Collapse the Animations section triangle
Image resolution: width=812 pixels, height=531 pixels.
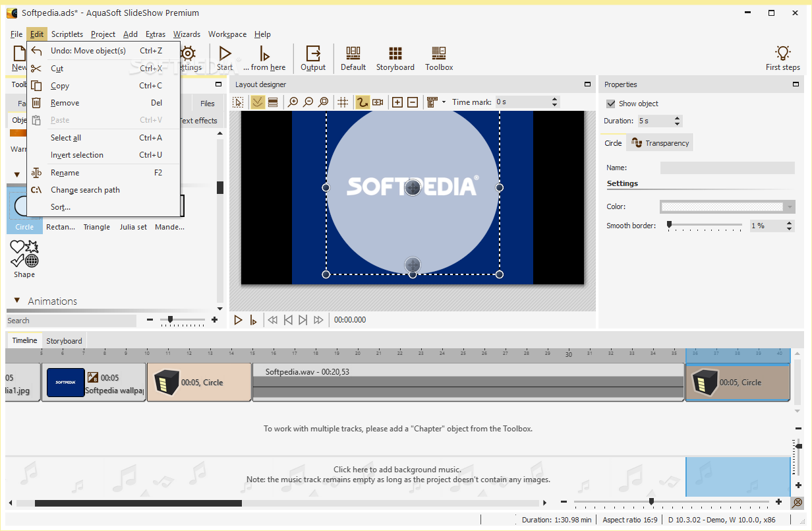click(x=17, y=300)
